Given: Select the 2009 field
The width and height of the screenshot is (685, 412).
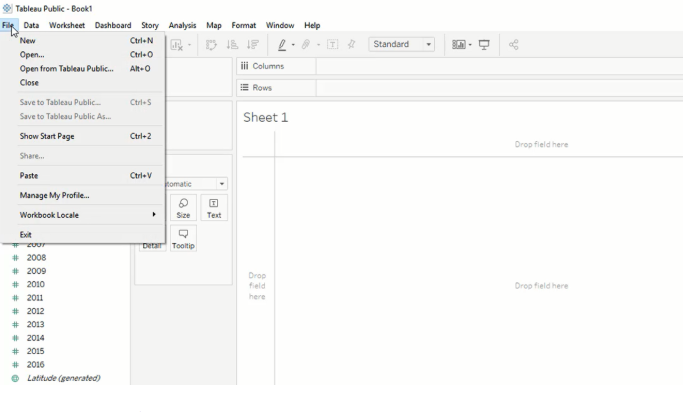Looking at the screenshot, I should [x=36, y=271].
